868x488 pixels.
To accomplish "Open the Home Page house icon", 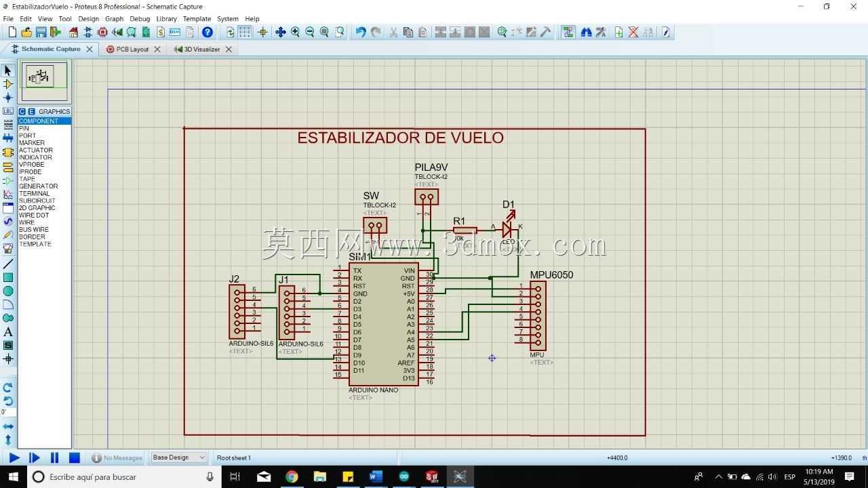I will (x=73, y=32).
